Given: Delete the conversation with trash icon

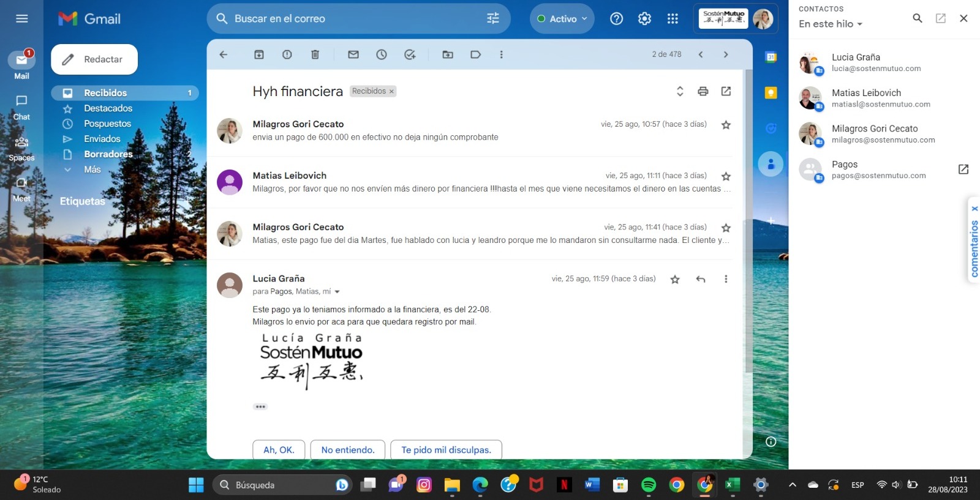Looking at the screenshot, I should point(315,54).
